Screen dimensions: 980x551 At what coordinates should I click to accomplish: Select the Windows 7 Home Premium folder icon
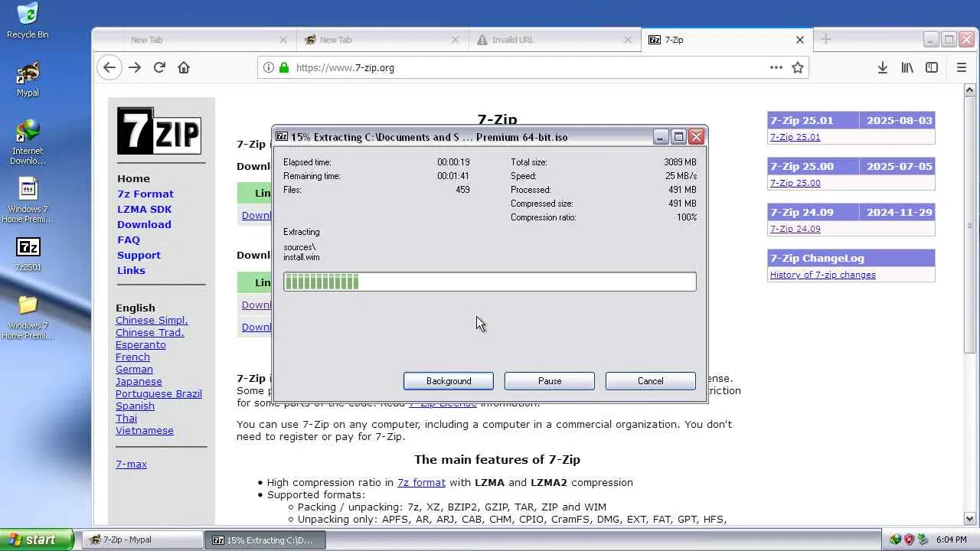coord(28,317)
